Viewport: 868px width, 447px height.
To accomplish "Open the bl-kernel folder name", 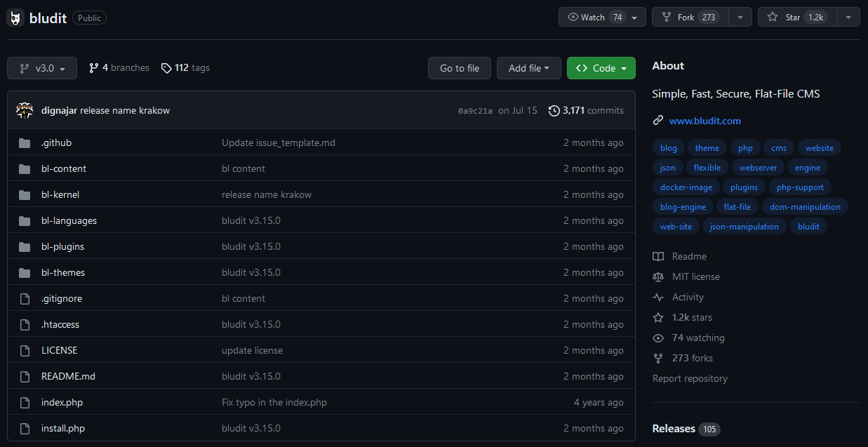I will pos(60,194).
